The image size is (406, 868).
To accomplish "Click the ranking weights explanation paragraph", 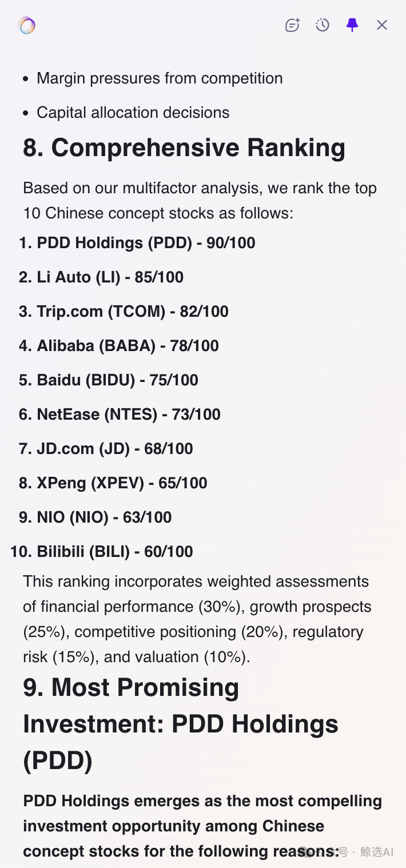I will [197, 619].
